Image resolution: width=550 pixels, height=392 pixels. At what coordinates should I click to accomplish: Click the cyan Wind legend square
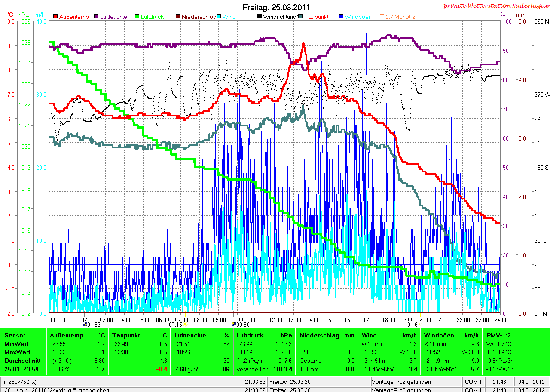click(219, 17)
